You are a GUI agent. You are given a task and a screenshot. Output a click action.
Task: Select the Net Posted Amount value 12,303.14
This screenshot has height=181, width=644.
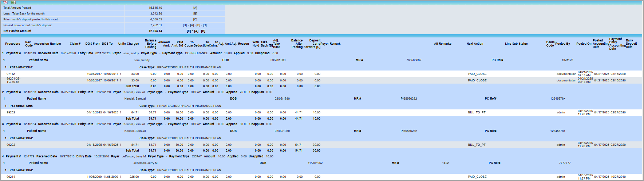click(x=155, y=31)
